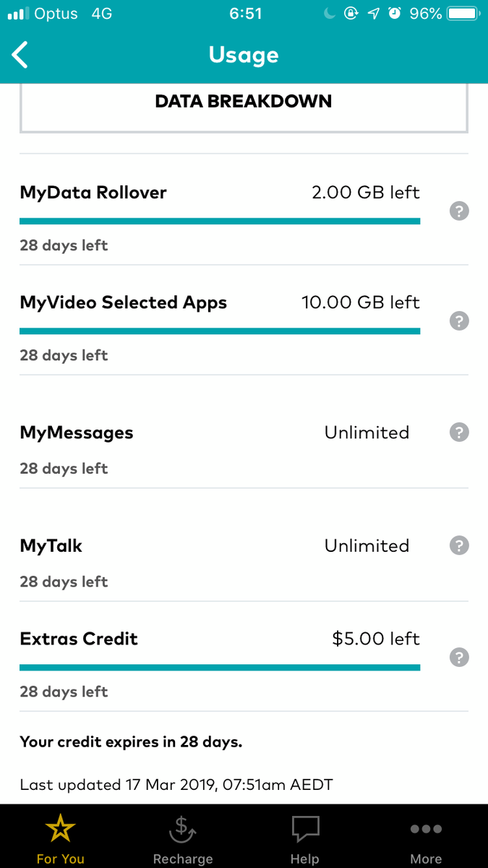Image resolution: width=488 pixels, height=868 pixels.
Task: Select the For You star tab
Action: 61,837
